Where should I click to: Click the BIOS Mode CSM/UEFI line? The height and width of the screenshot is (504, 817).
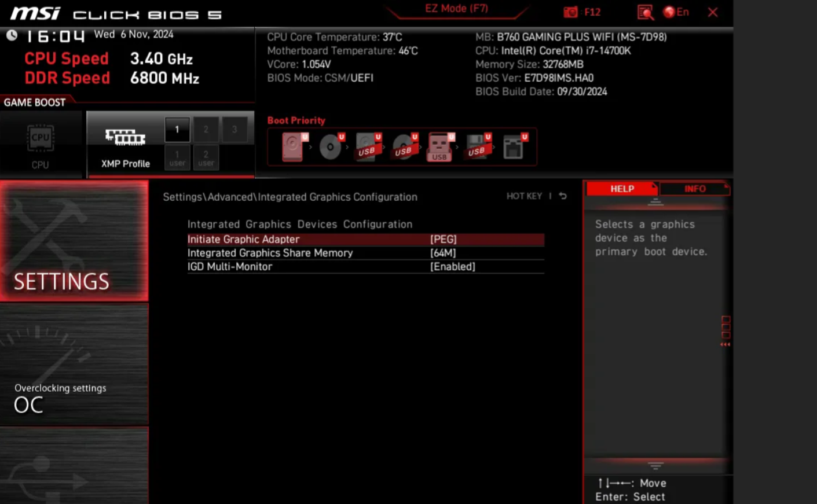tap(320, 78)
